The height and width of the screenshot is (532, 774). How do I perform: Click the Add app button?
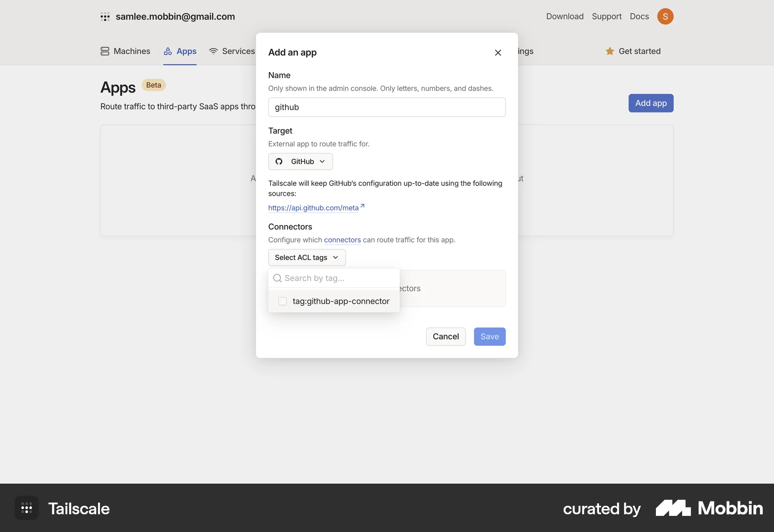[x=650, y=103]
